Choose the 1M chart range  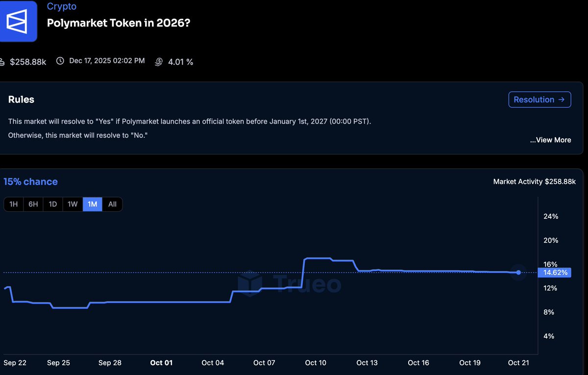click(x=93, y=204)
